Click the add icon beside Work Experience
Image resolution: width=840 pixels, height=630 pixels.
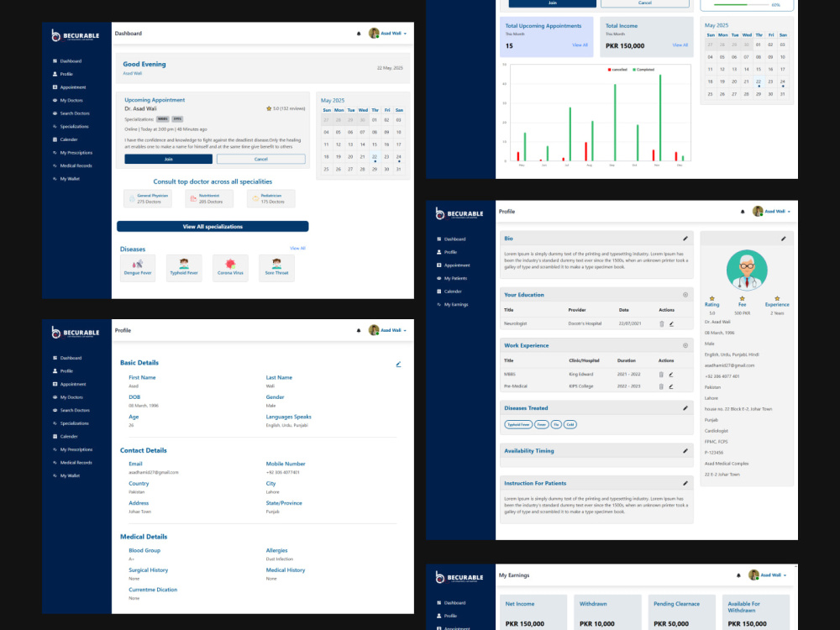(685, 345)
